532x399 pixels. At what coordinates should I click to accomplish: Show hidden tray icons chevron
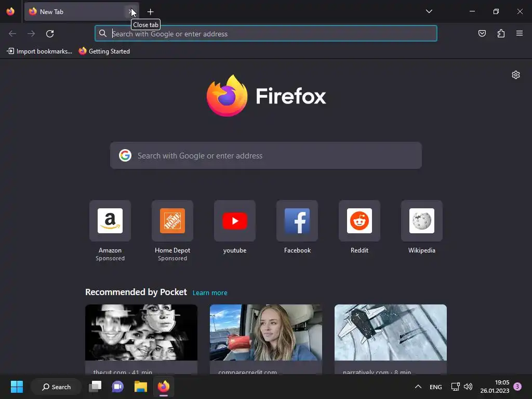coord(418,387)
